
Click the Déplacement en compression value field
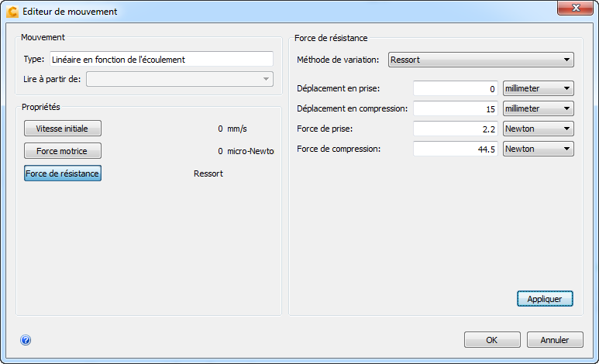456,109
